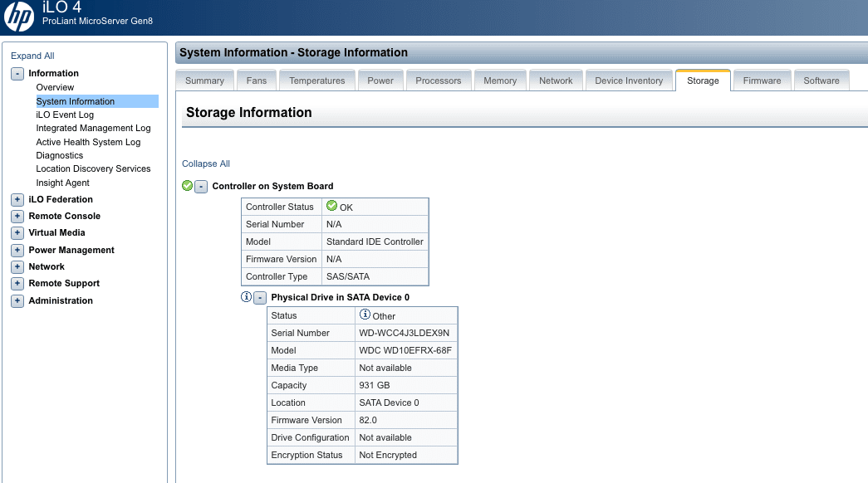The height and width of the screenshot is (483, 868).
Task: Expand the Virtual Media section
Action: click(17, 233)
